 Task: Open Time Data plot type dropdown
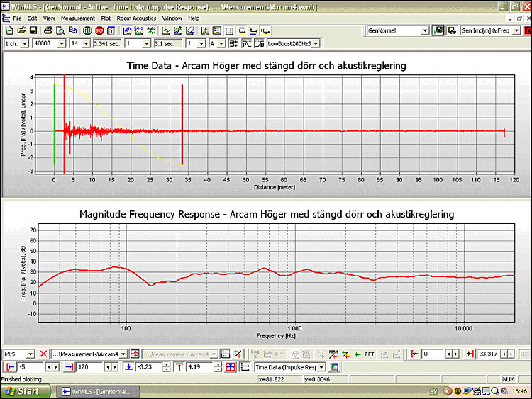pos(321,367)
